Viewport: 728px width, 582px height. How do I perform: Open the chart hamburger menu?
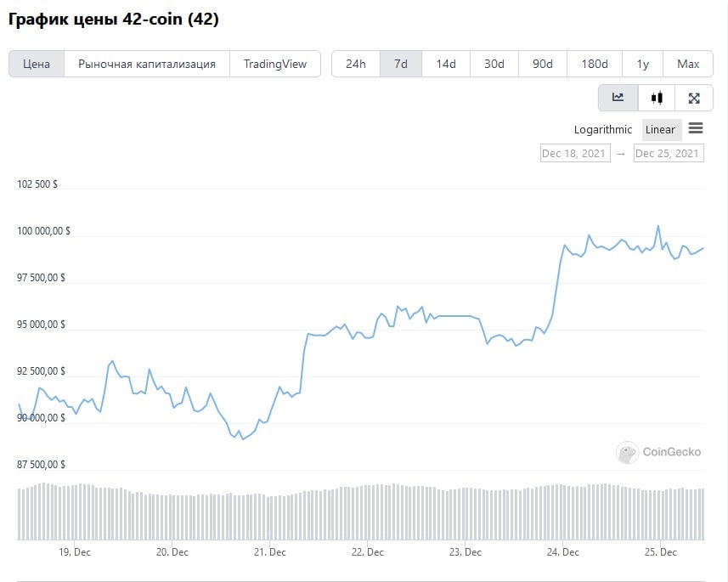(696, 129)
